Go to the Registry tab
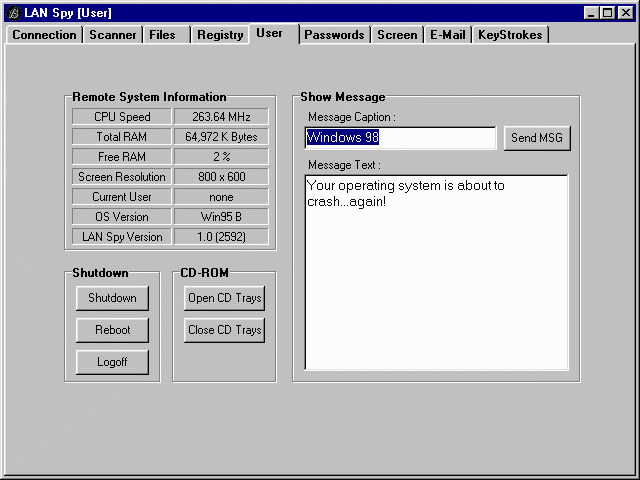This screenshot has width=640, height=480. pyautogui.click(x=220, y=35)
